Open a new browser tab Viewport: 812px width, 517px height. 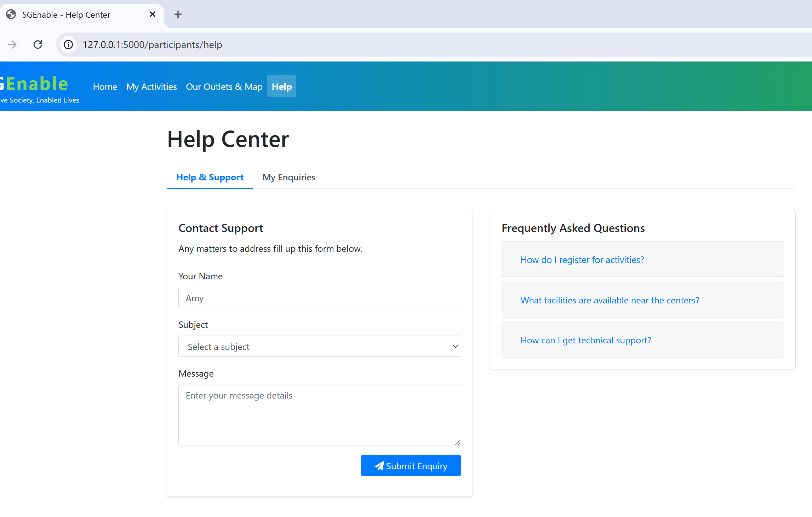click(x=178, y=14)
